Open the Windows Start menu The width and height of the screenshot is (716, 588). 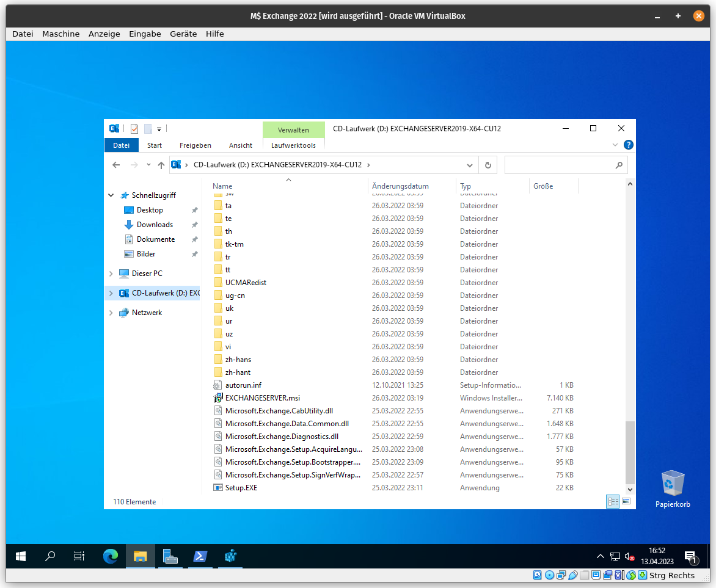pos(21,556)
